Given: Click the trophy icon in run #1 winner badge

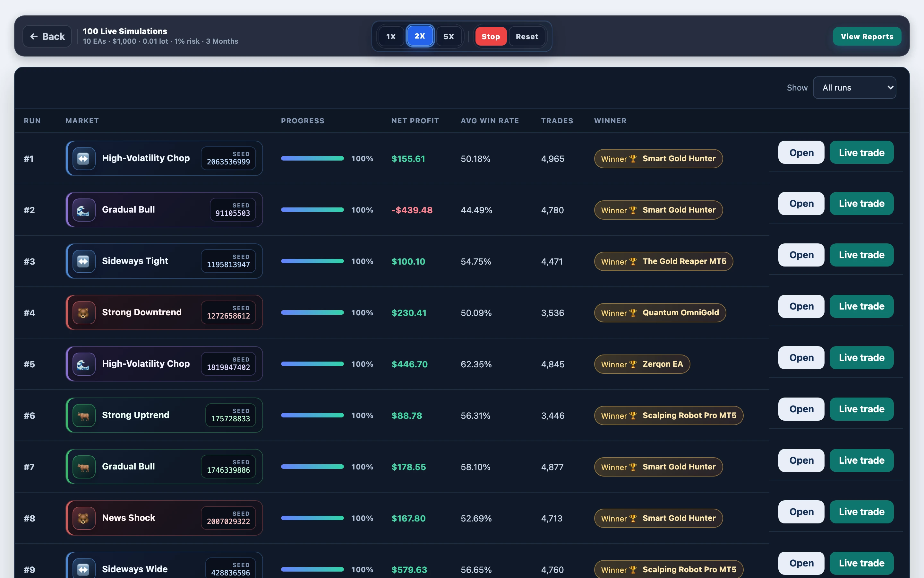Looking at the screenshot, I should tap(633, 159).
